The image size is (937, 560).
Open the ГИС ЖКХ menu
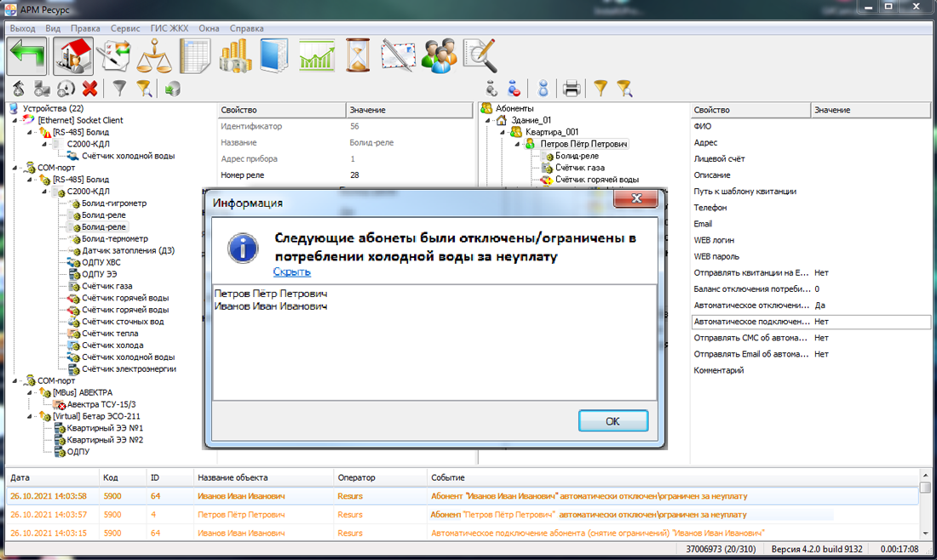(168, 28)
